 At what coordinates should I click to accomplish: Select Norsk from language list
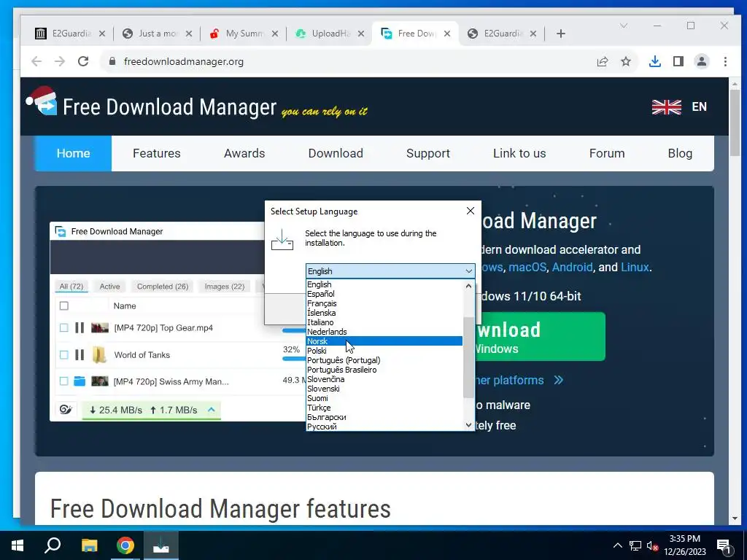click(384, 341)
